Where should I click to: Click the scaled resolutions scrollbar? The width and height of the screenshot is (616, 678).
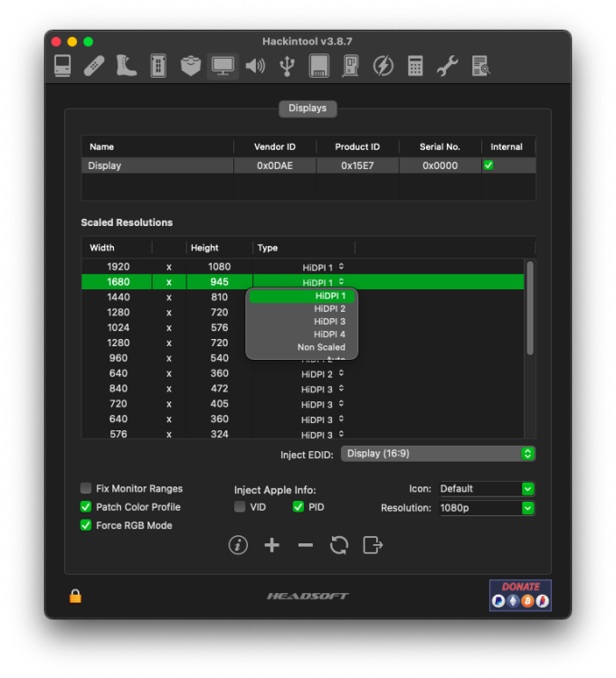click(530, 308)
